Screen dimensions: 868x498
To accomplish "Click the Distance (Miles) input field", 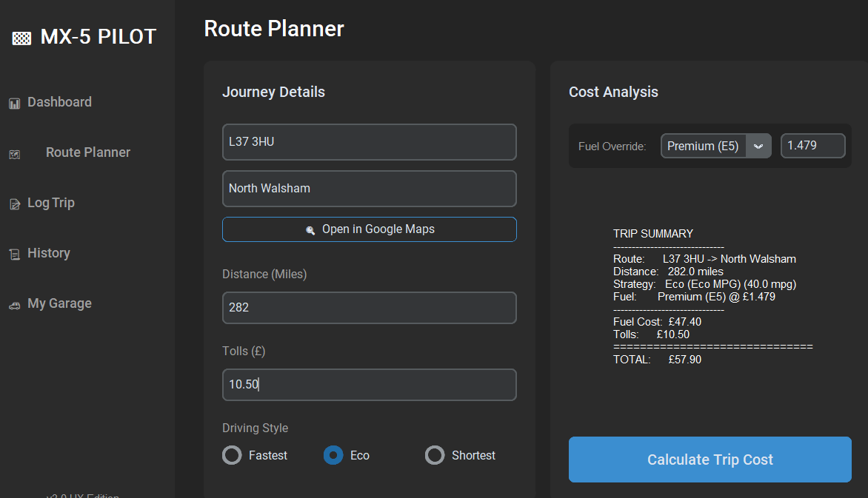I will 369,308.
